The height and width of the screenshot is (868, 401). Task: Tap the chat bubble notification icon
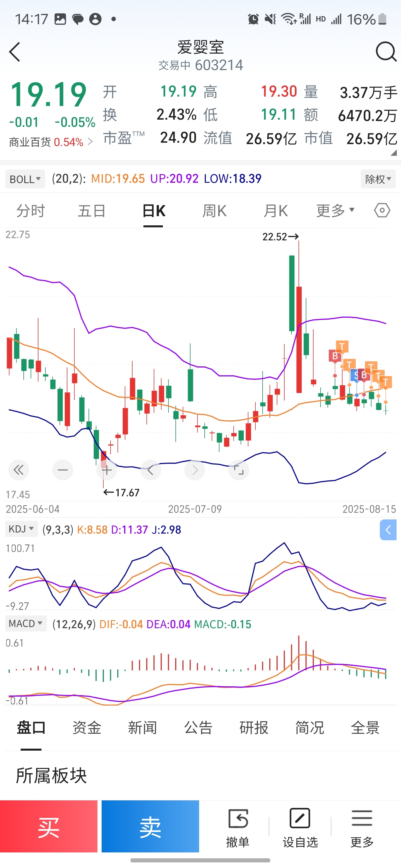(x=78, y=19)
